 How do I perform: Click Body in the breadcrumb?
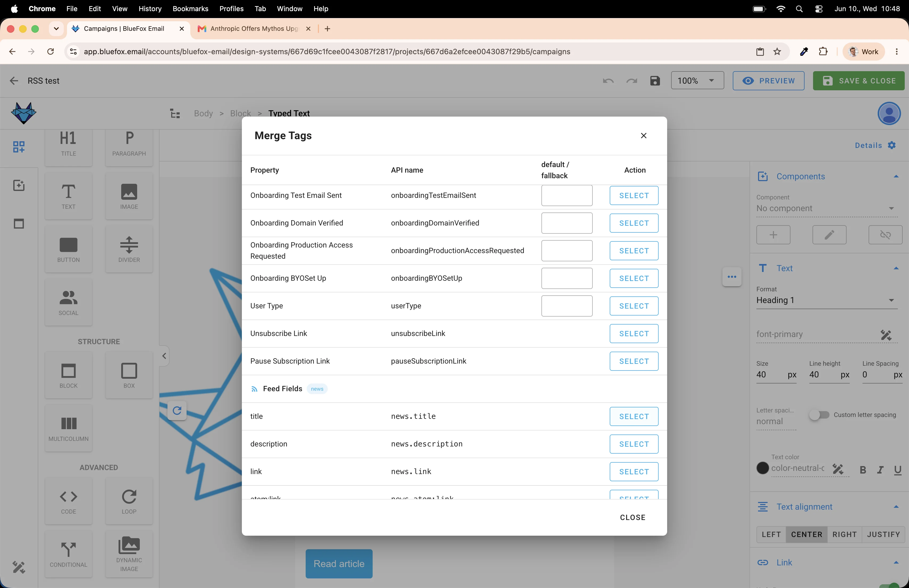click(203, 113)
